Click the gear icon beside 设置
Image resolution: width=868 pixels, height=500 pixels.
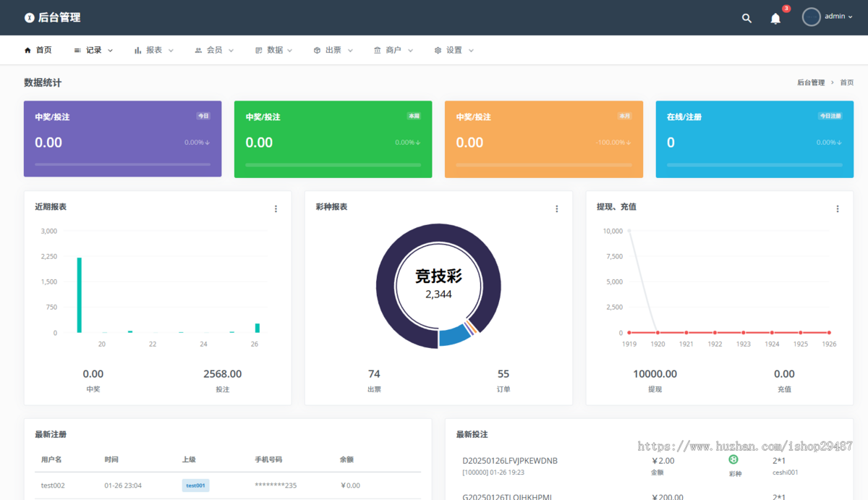point(438,51)
